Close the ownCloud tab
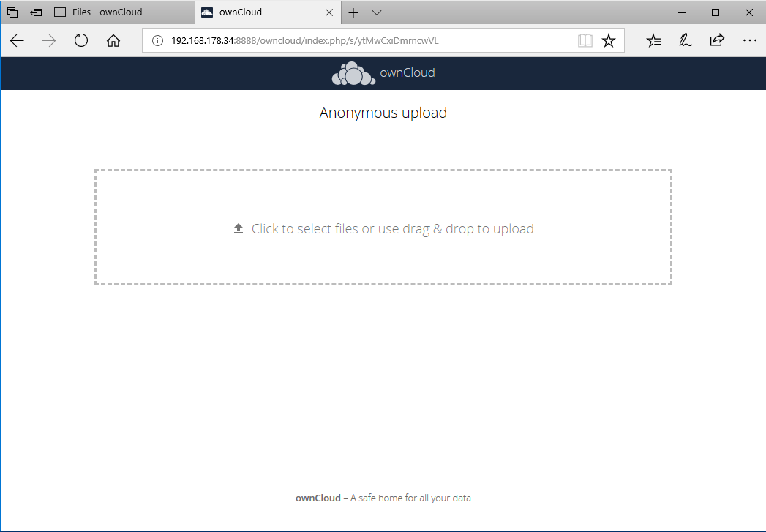Screen dimensions: 766x532 (x=329, y=13)
